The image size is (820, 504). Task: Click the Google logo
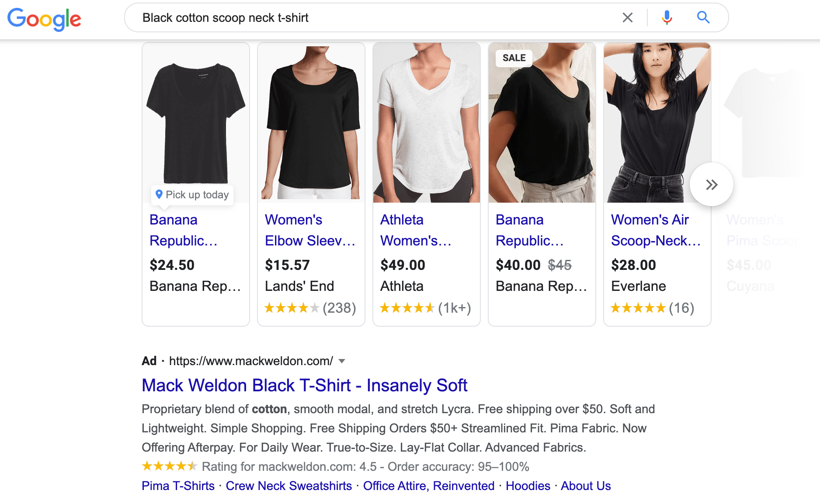point(44,19)
